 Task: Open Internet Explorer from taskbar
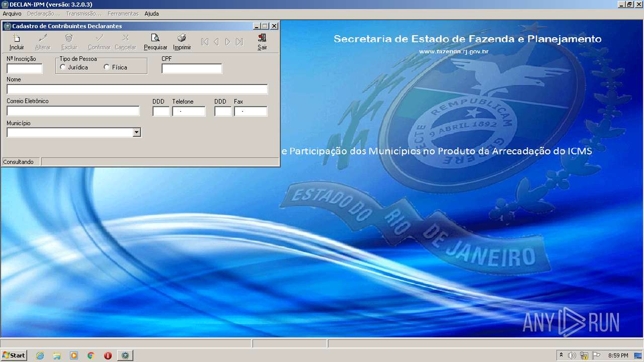tap(40, 355)
